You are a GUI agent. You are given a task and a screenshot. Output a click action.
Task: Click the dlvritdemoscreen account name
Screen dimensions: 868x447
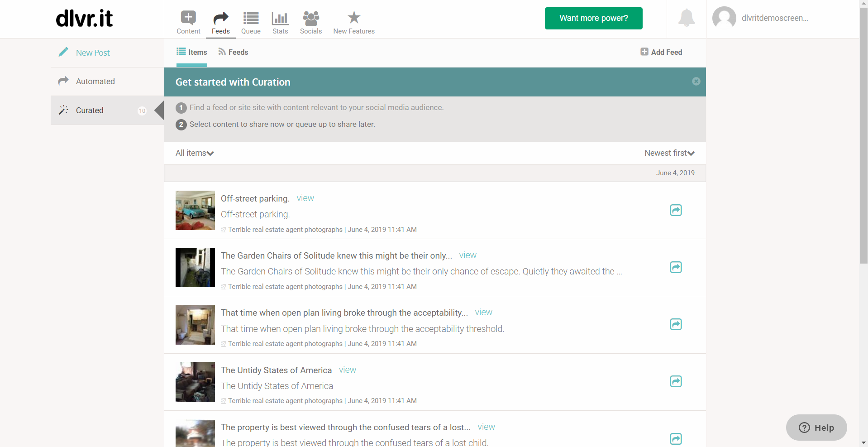(775, 18)
